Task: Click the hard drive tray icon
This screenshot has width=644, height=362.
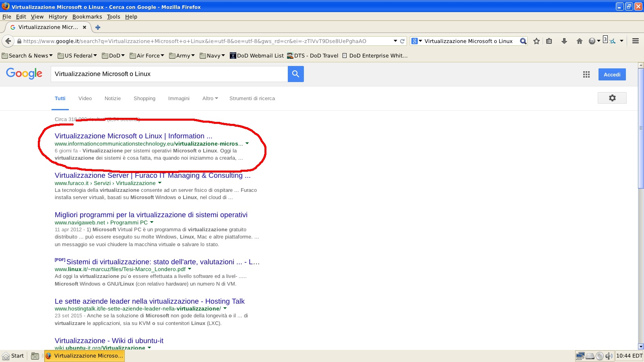Action: point(590,356)
